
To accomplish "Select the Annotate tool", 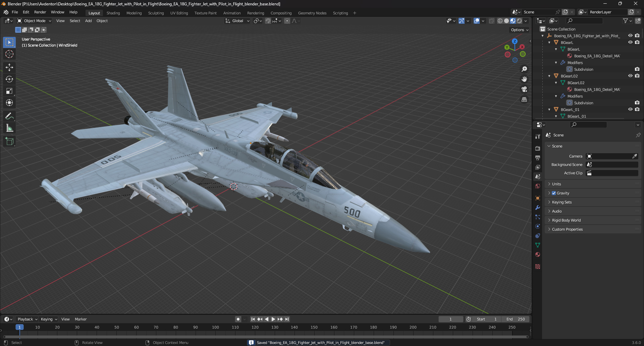I will pos(9,116).
